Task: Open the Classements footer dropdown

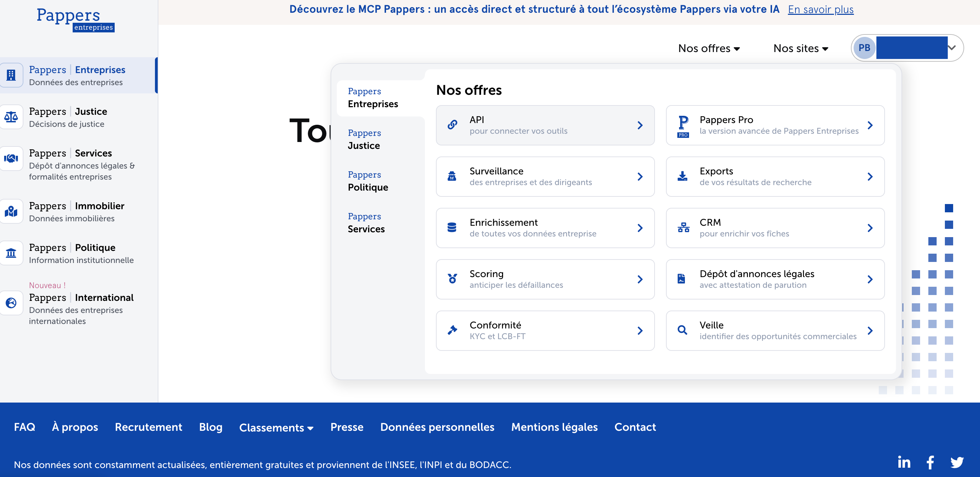Action: pyautogui.click(x=276, y=427)
